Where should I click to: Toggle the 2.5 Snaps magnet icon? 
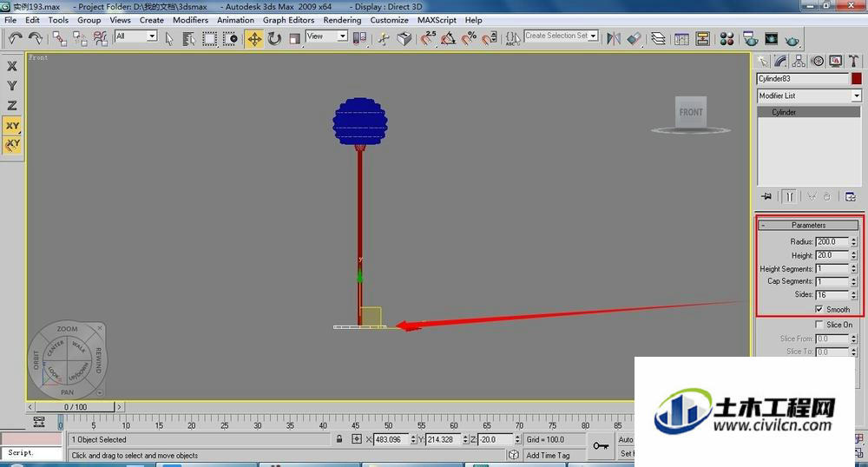(x=428, y=38)
